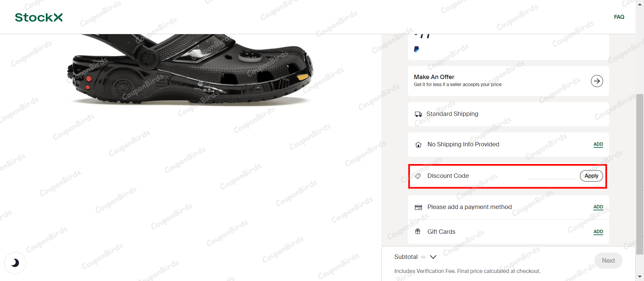Viewport: 644px width, 281px height.
Task: Toggle dark mode with the moon button
Action: coord(15,263)
